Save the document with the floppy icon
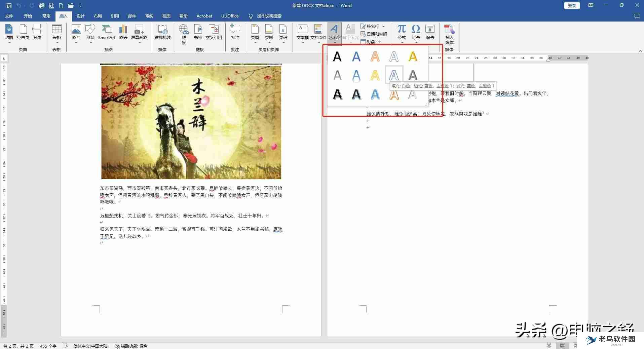The image size is (644, 349). (9, 6)
